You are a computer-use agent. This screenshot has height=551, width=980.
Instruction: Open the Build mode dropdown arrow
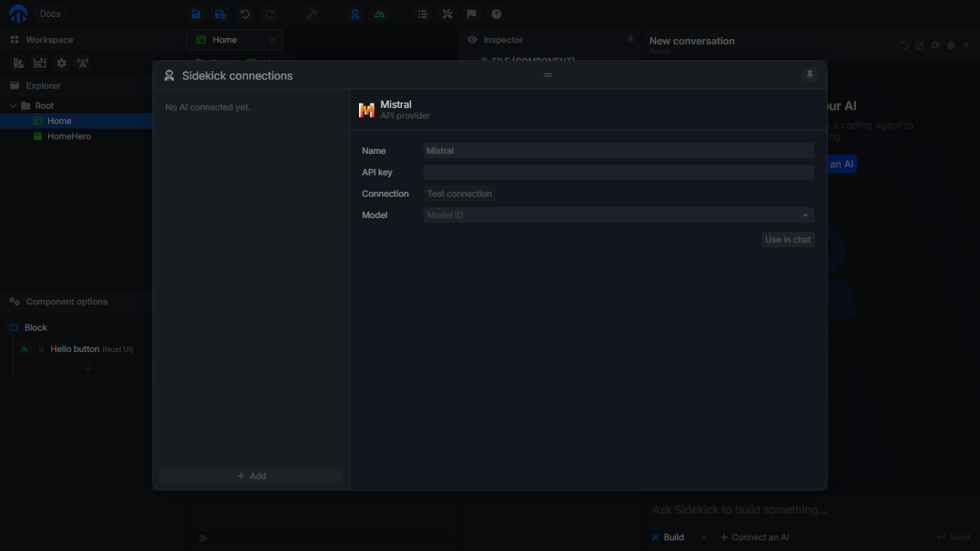coord(704,537)
